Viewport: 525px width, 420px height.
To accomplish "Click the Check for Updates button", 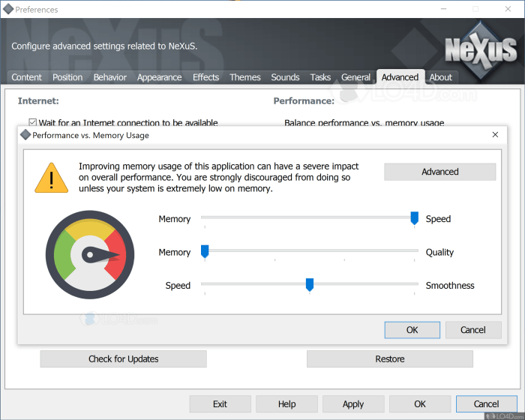I will tap(123, 359).
